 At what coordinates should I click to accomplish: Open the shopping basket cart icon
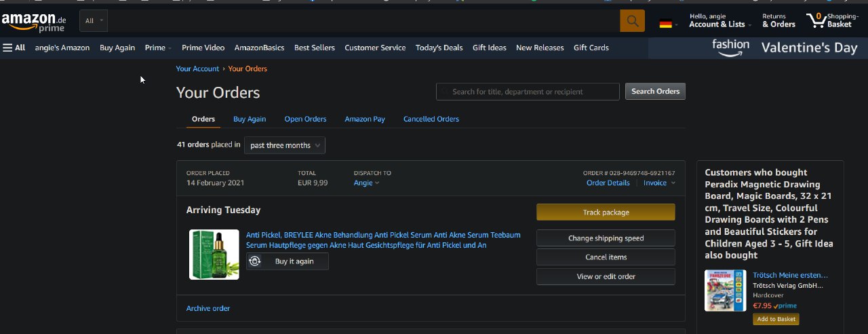(x=816, y=21)
